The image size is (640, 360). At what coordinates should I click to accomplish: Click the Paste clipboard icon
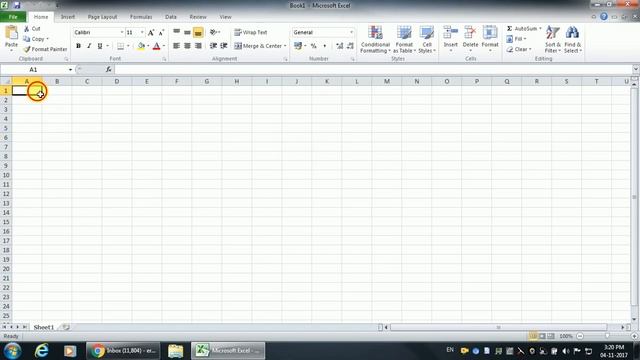coord(11,33)
